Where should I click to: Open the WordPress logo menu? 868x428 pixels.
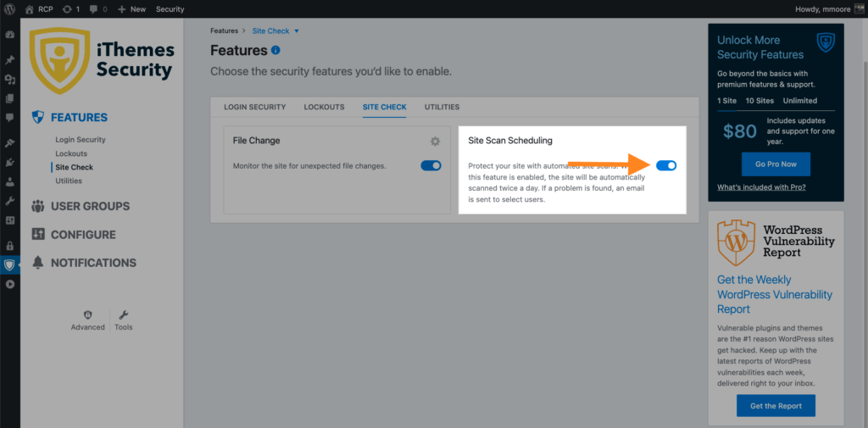tap(9, 8)
